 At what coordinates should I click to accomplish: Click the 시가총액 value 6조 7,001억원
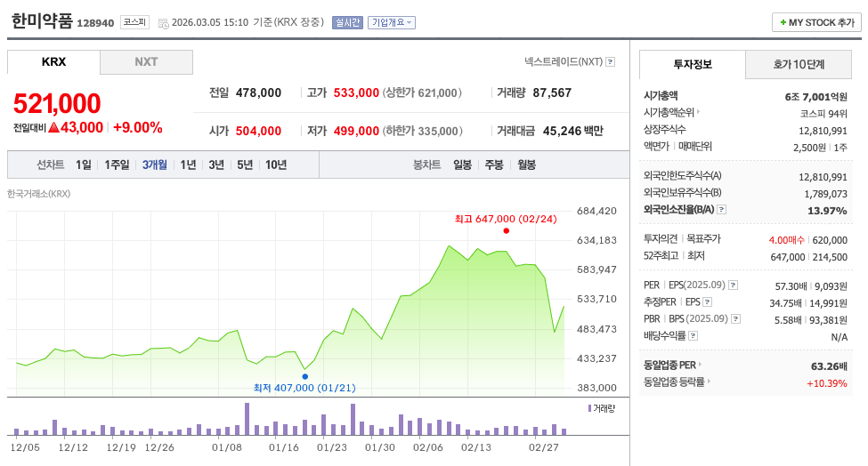(816, 97)
